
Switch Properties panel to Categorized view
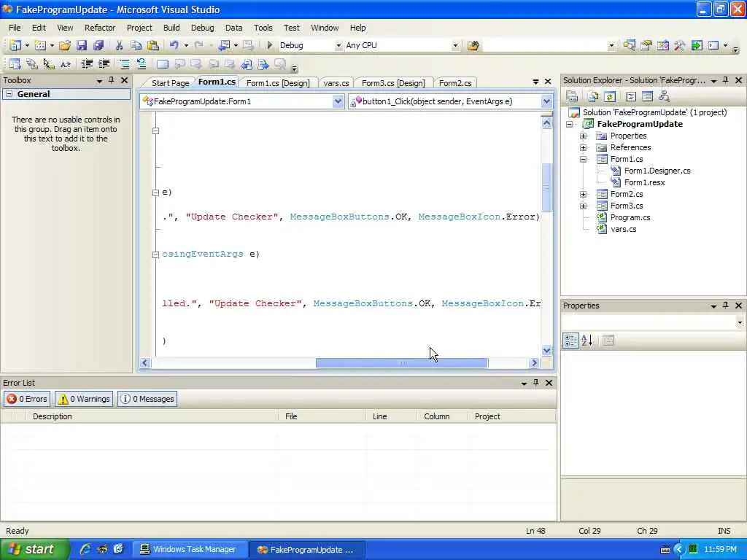(570, 340)
